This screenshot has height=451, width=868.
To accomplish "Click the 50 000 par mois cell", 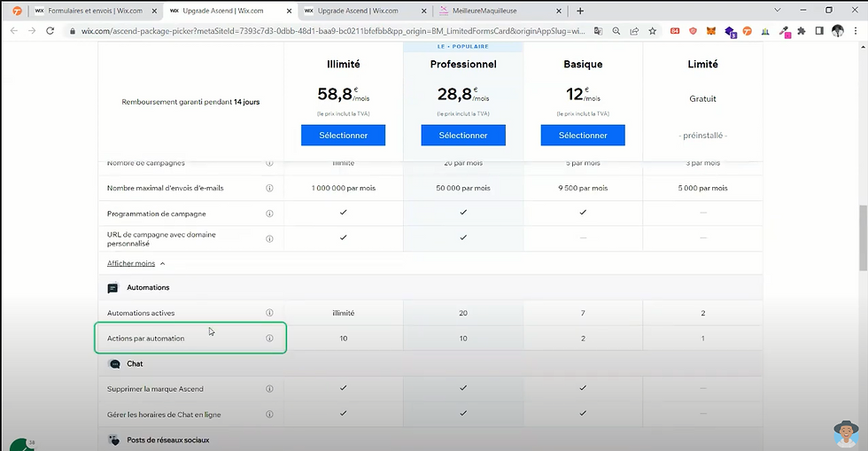I will (463, 189).
